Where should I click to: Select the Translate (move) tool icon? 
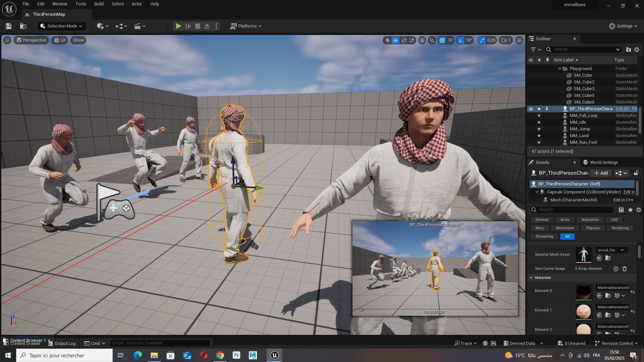(396, 40)
